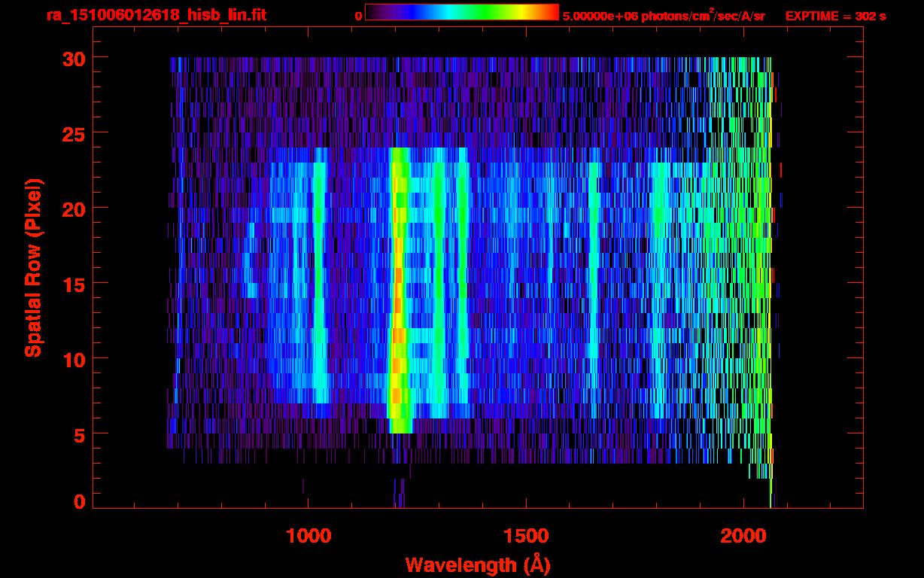Image resolution: width=924 pixels, height=578 pixels.
Task: Click the ra_151006012618_hisb_lin.fit file title
Action: coord(156,15)
